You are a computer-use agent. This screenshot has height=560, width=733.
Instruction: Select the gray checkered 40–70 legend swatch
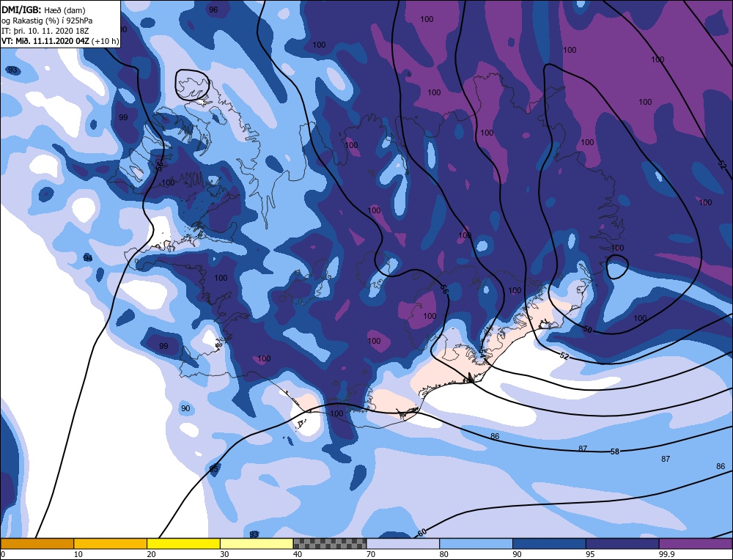(x=330, y=544)
